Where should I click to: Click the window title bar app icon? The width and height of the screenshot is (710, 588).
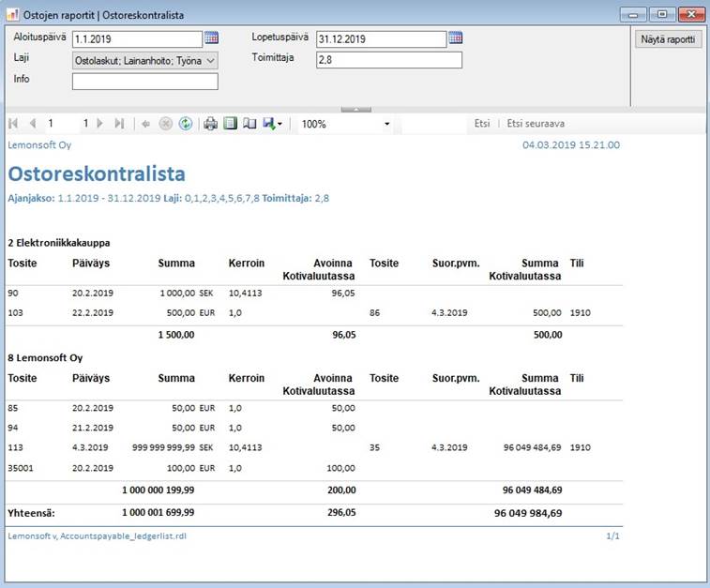[x=12, y=15]
